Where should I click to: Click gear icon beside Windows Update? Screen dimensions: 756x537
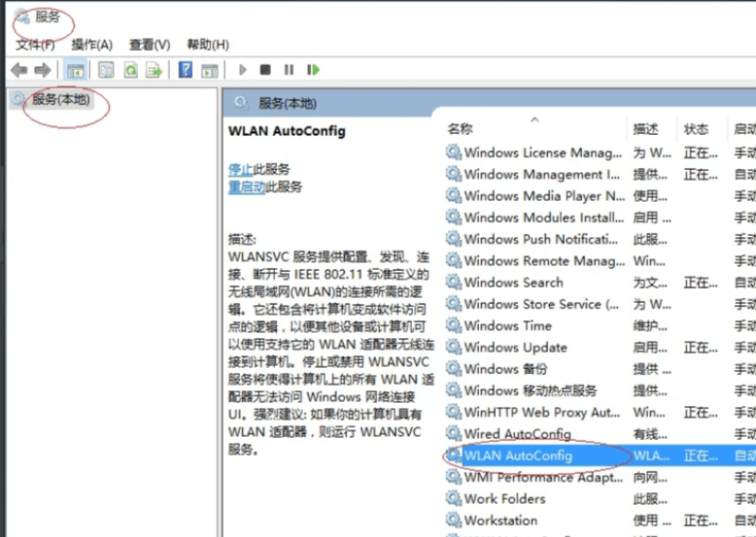(x=453, y=347)
